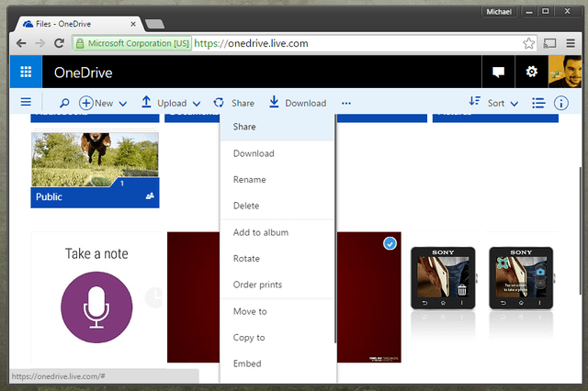Screen dimensions: 588x391
Task: Toggle the hamburger navigation pane
Action: coord(26,102)
